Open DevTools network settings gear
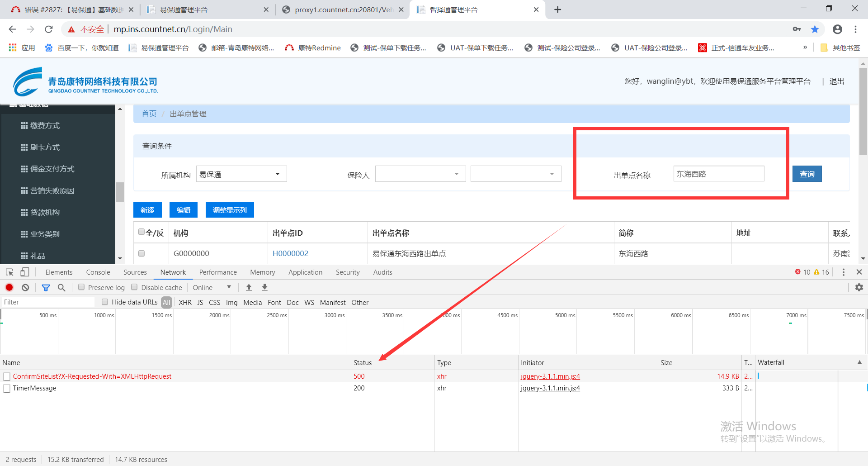 [x=859, y=287]
